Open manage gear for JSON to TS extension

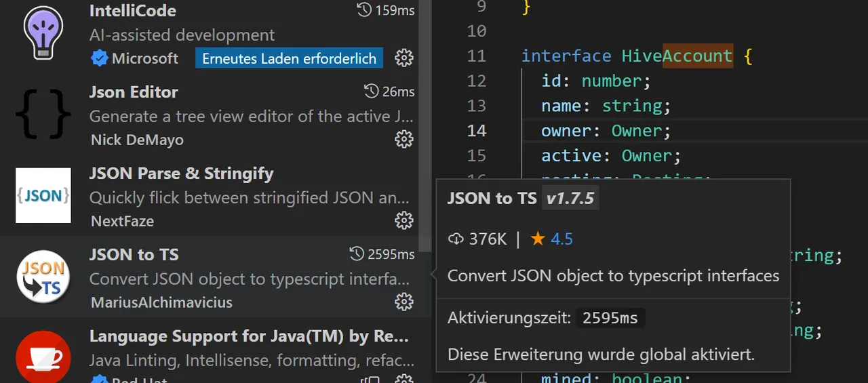(404, 302)
